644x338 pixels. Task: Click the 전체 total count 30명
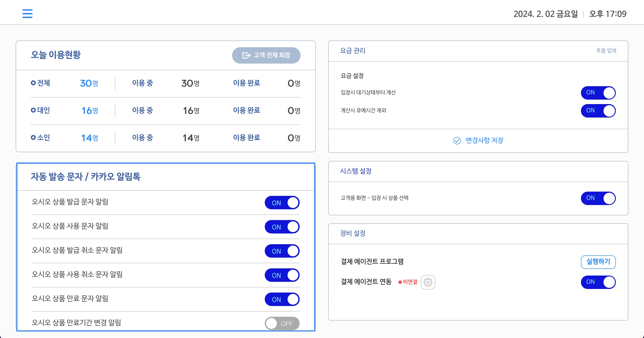pyautogui.click(x=89, y=83)
